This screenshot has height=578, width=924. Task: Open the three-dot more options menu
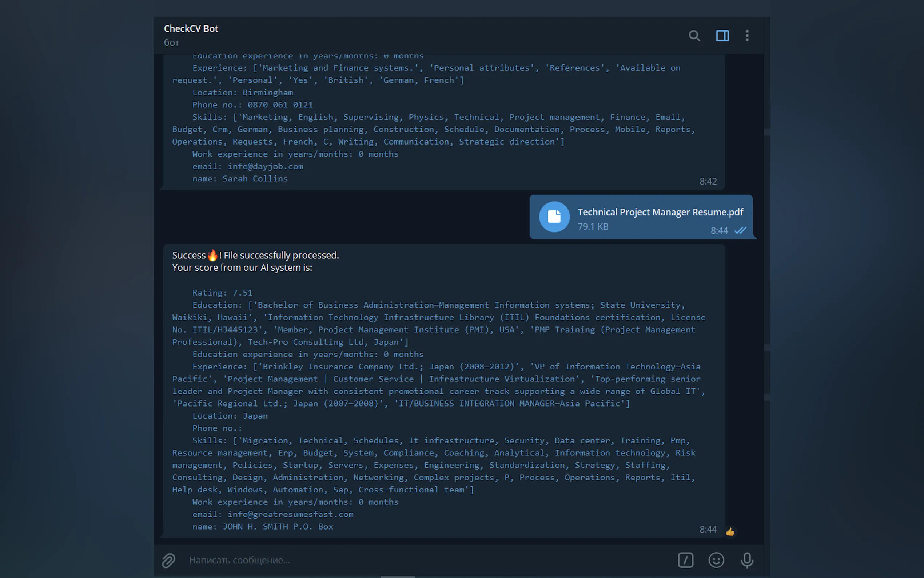tap(747, 36)
